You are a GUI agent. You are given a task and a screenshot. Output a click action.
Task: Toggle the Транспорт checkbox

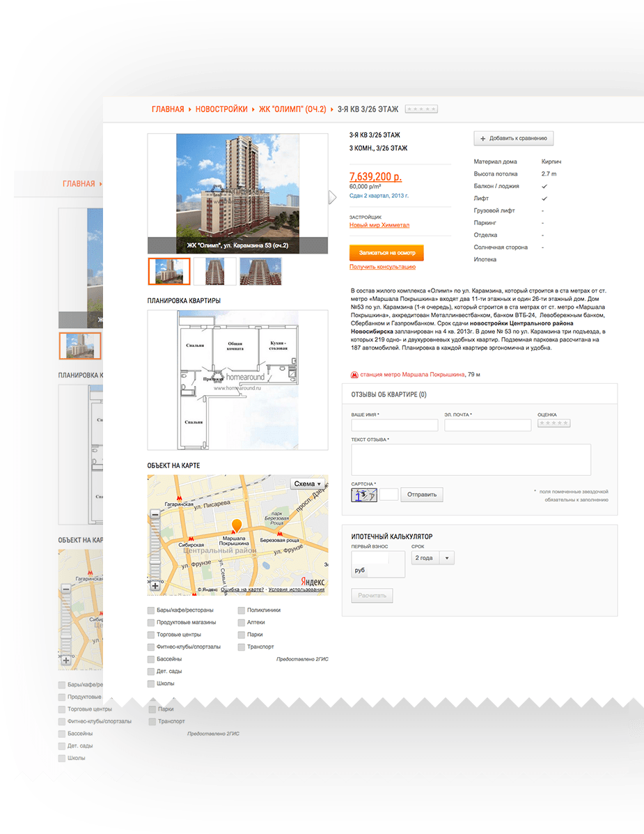(242, 647)
